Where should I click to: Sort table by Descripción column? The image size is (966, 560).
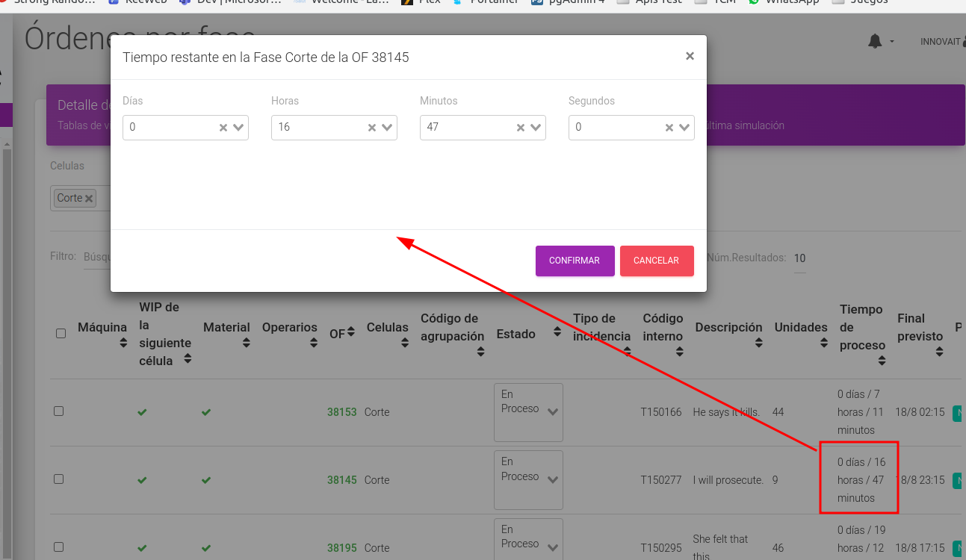click(x=758, y=343)
